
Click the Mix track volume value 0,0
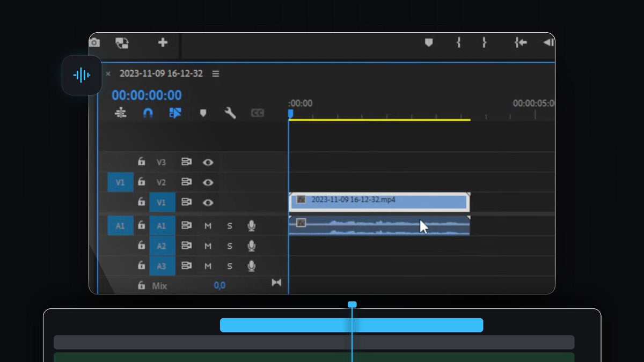(219, 285)
